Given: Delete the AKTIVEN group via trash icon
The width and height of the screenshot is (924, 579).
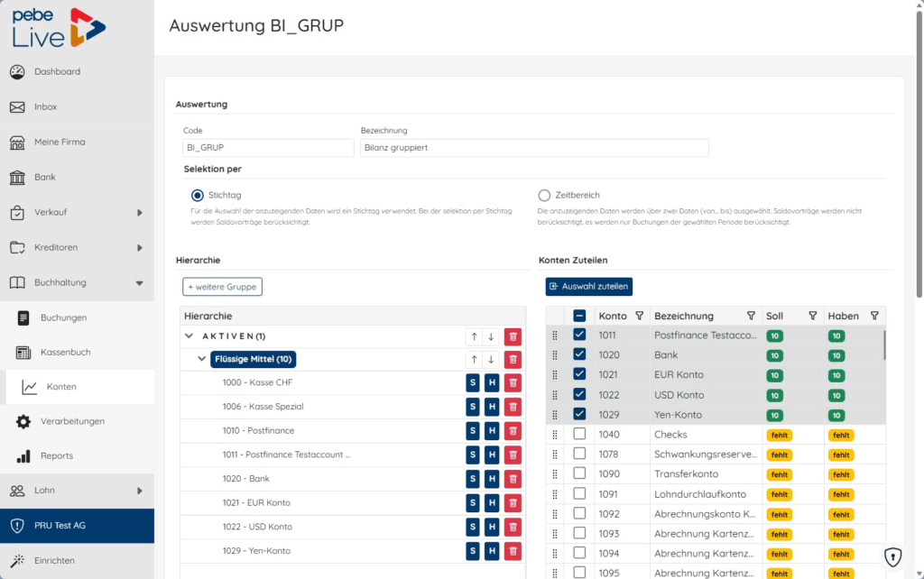Looking at the screenshot, I should pyautogui.click(x=513, y=336).
